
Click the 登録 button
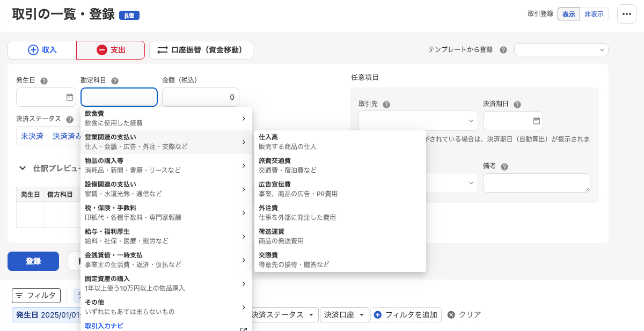point(33,261)
